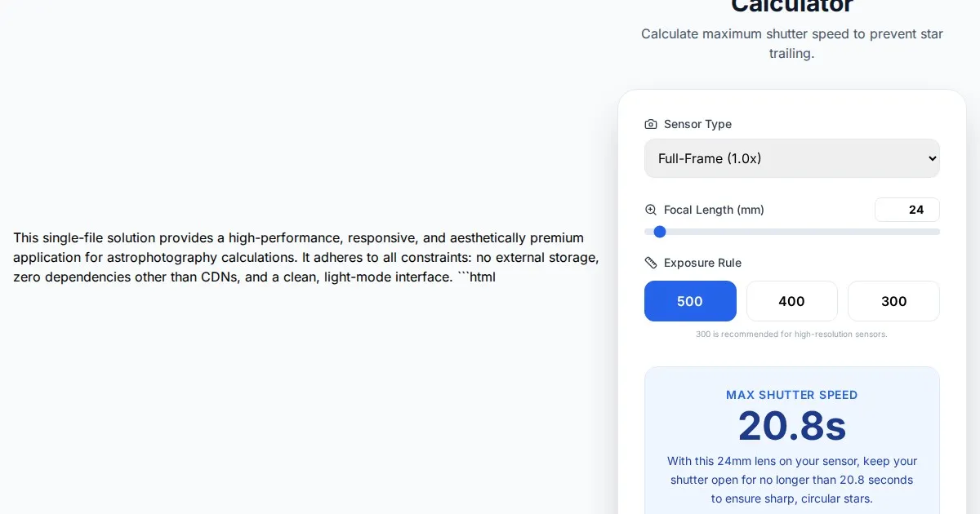Switch to the 400 exposure rule
Image resolution: width=980 pixels, height=514 pixels.
pyautogui.click(x=791, y=301)
